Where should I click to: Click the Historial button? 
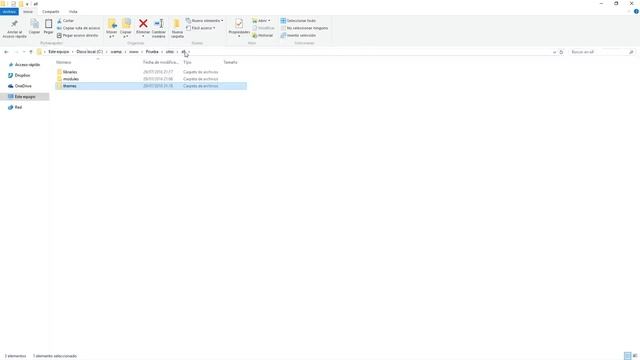[x=262, y=36]
